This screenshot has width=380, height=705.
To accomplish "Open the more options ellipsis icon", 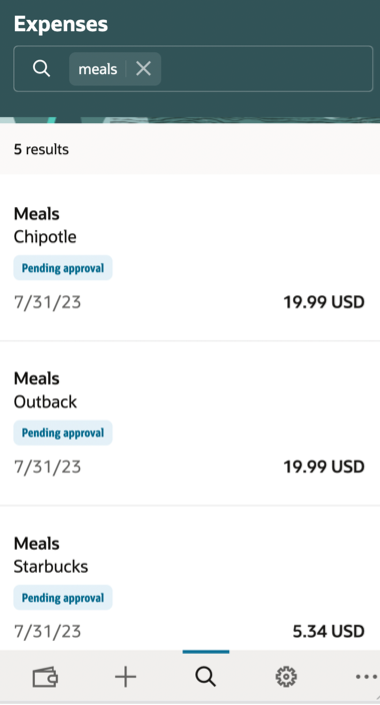I will click(366, 676).
